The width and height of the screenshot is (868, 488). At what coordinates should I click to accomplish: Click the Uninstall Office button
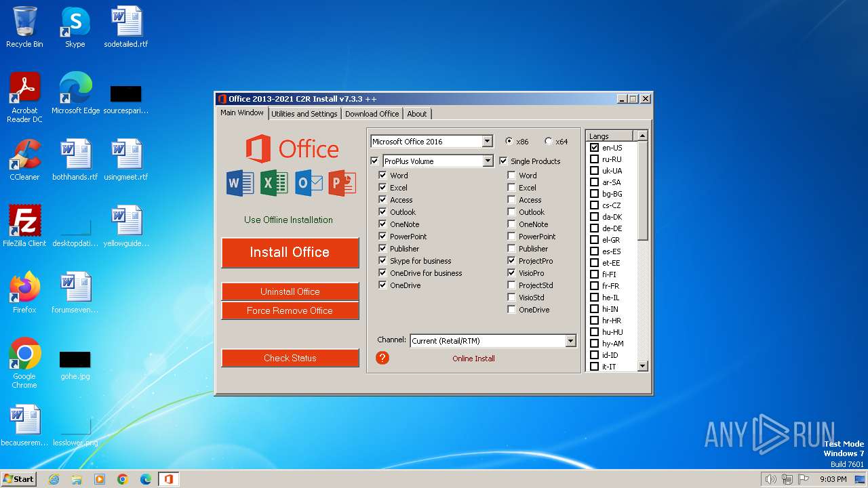(290, 291)
